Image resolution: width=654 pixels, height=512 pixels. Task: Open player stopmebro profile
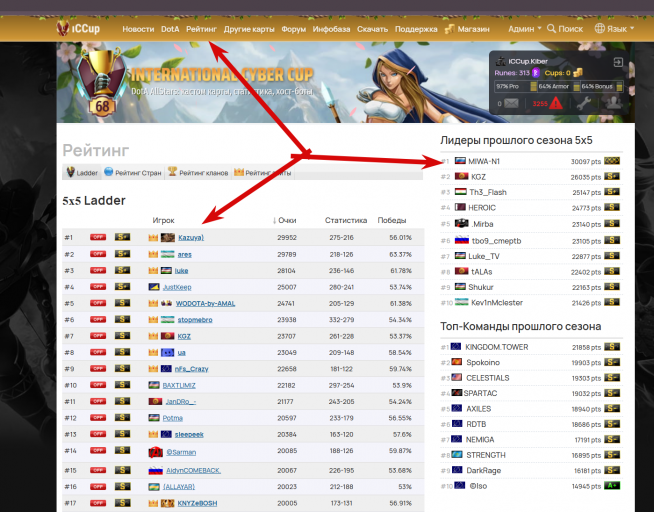coord(195,320)
